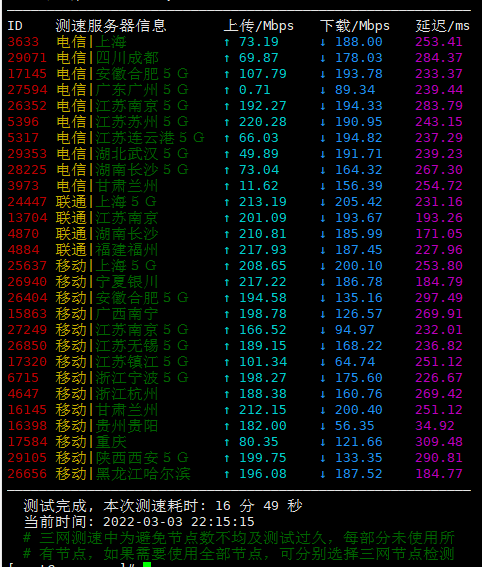This screenshot has width=482, height=567.
Task: Click the 上传/Mbps column header
Action: (259, 26)
